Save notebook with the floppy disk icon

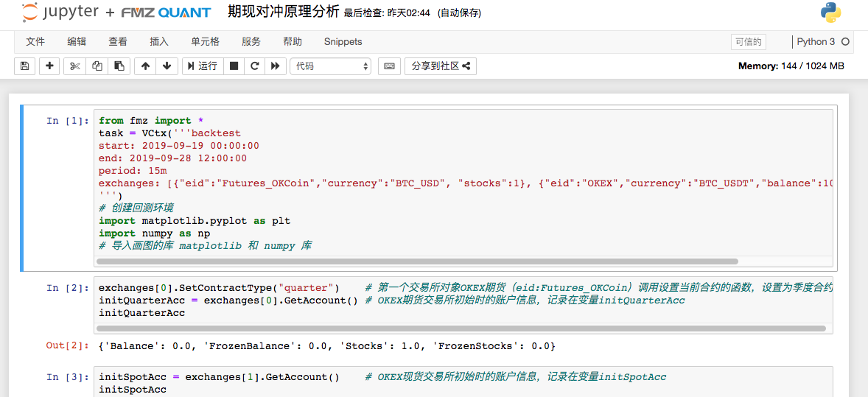click(24, 66)
